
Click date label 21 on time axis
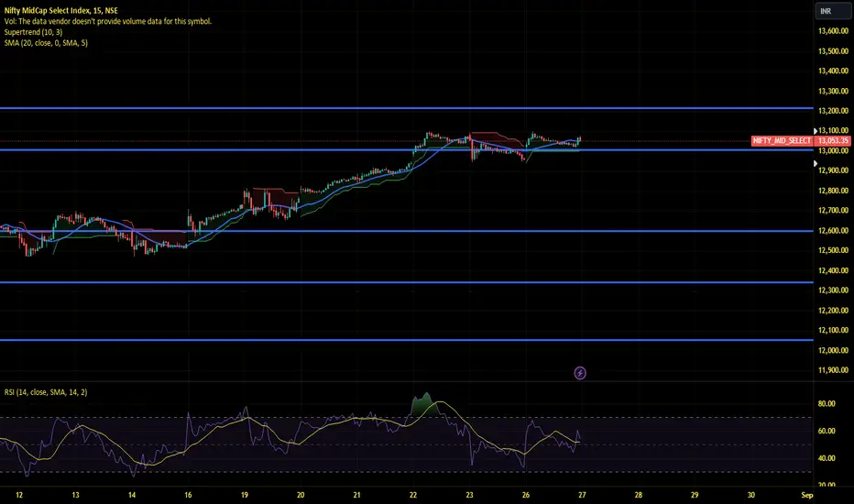[356, 495]
